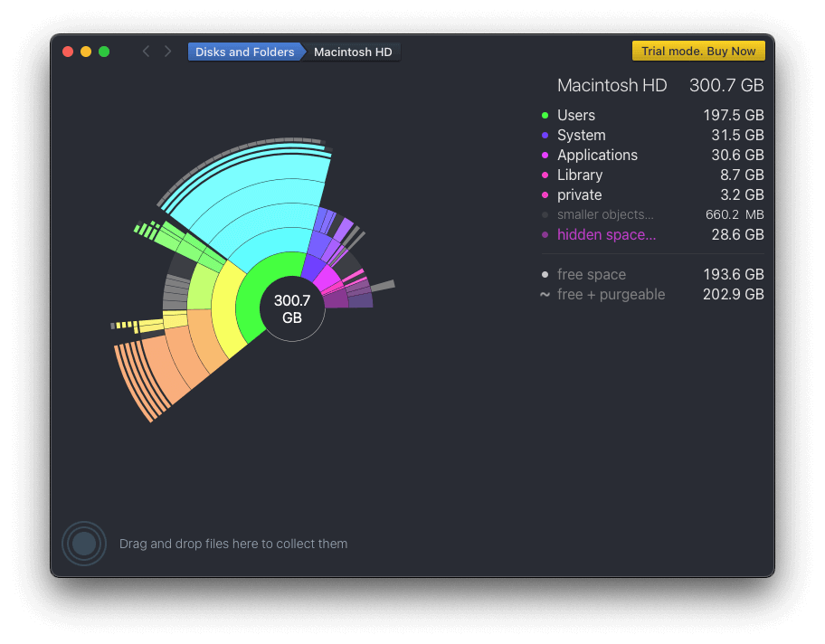Click the 3.2 GB size value
The width and height of the screenshot is (825, 644).
click(742, 194)
